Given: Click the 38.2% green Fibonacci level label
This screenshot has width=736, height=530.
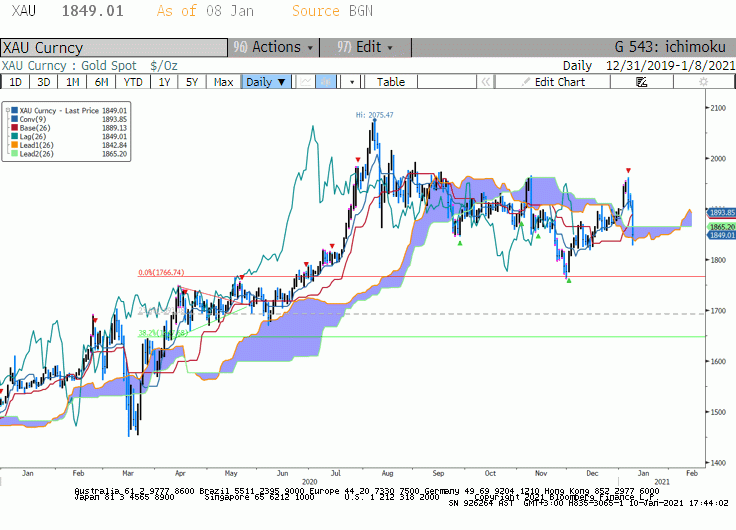Looking at the screenshot, I should pyautogui.click(x=163, y=333).
